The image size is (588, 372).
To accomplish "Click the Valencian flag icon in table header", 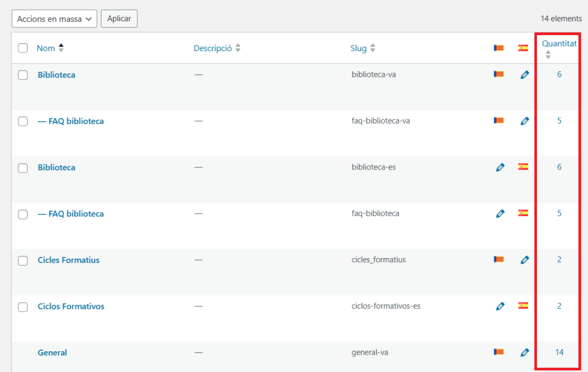I will point(498,48).
